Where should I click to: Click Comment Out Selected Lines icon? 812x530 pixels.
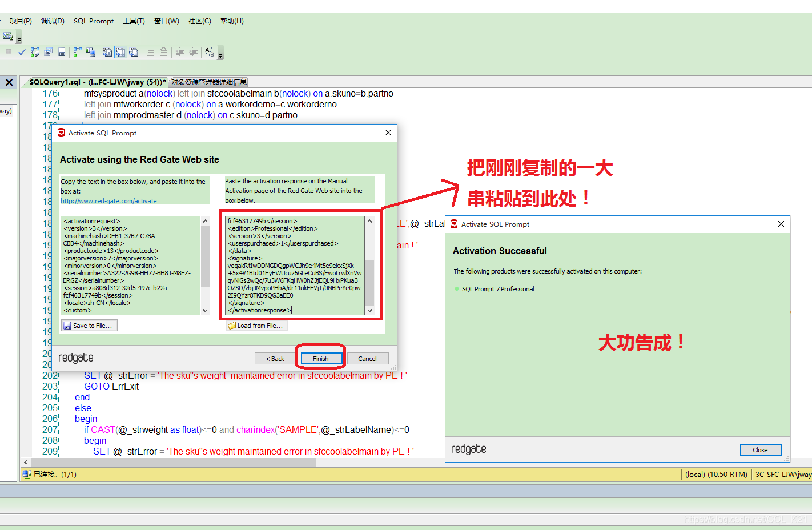[x=150, y=52]
